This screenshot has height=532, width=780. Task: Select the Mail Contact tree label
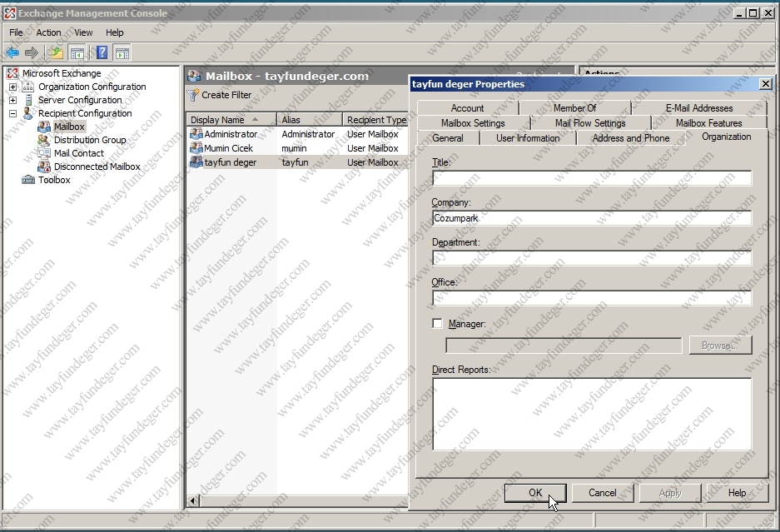coord(79,153)
